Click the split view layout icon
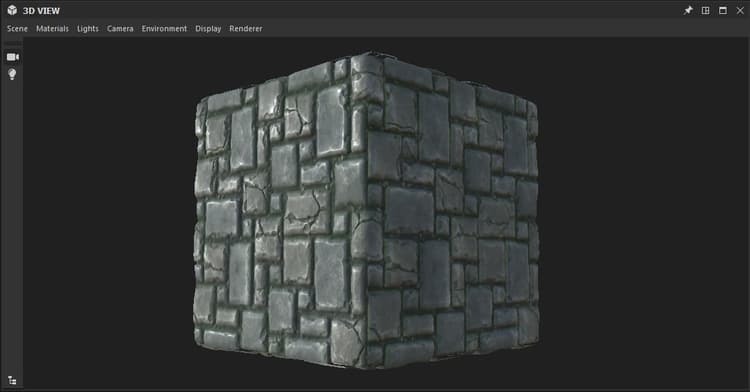 (x=705, y=11)
